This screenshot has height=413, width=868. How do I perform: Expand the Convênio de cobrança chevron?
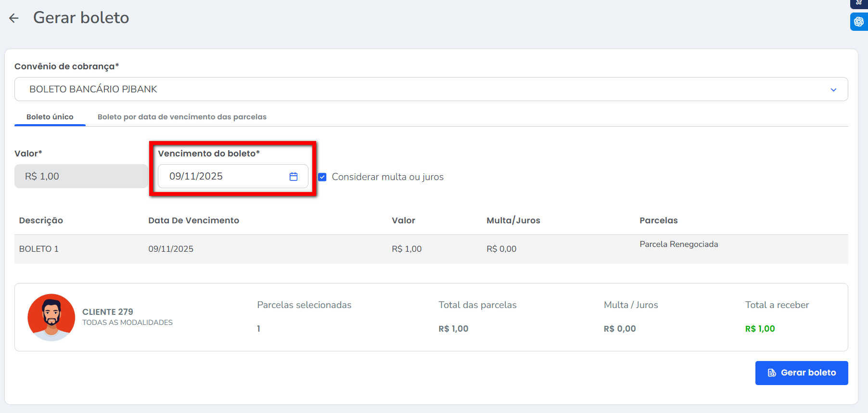(x=833, y=90)
